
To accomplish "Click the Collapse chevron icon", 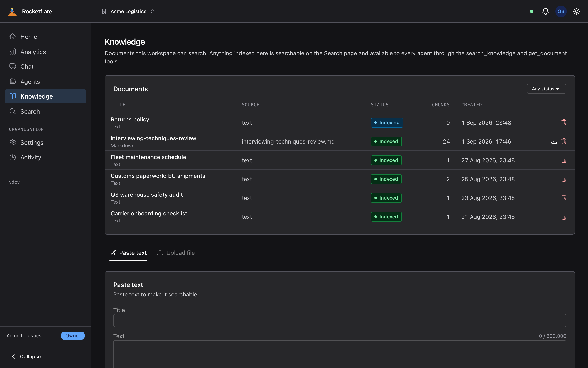I will pyautogui.click(x=14, y=356).
